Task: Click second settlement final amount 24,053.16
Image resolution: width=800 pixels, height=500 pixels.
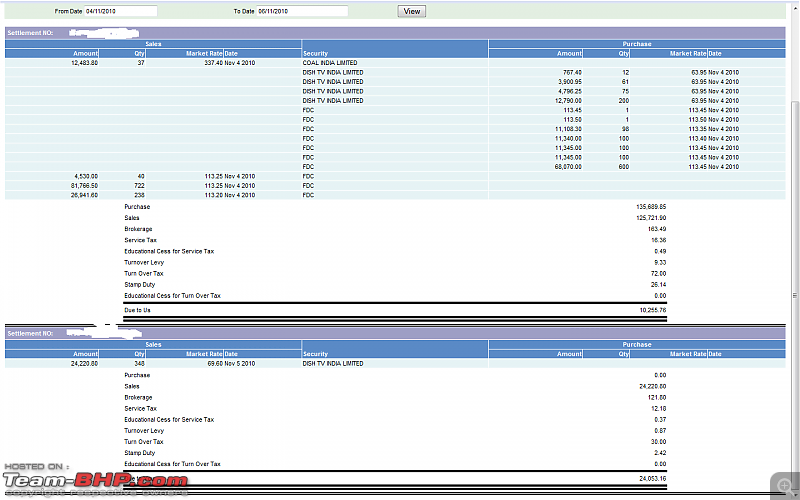Action: pyautogui.click(x=653, y=479)
